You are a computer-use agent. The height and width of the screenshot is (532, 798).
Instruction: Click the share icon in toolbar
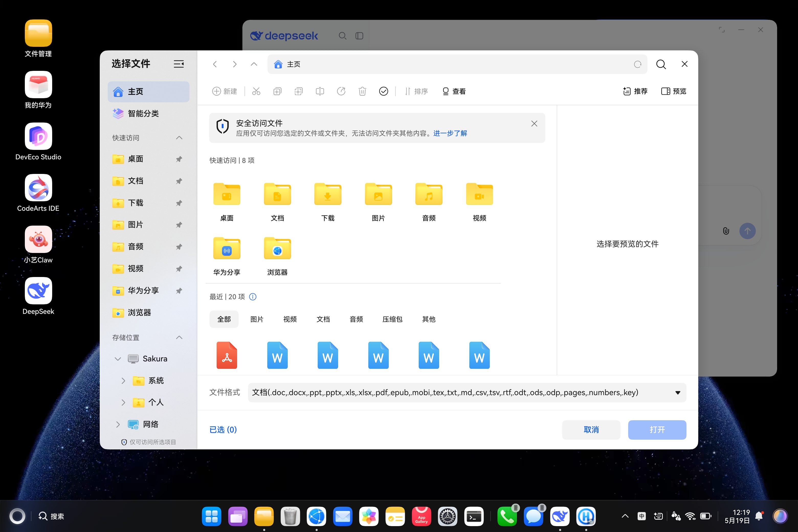tap(341, 91)
